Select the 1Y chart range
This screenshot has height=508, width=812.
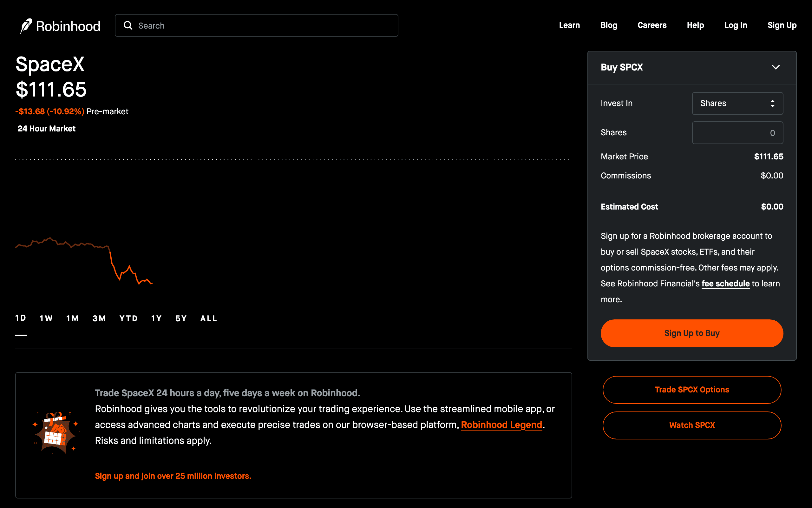(156, 318)
